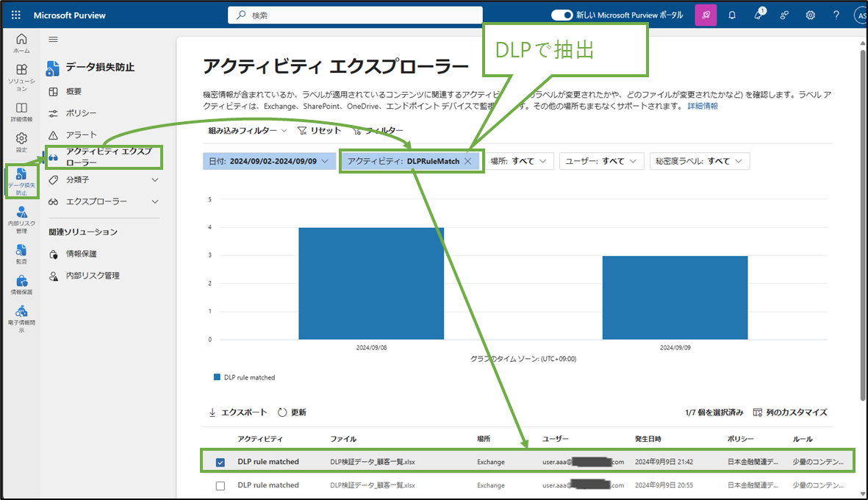The width and height of the screenshot is (868, 500).
Task: Select アクティビティ エクスプローラー menu item
Action: pos(104,157)
